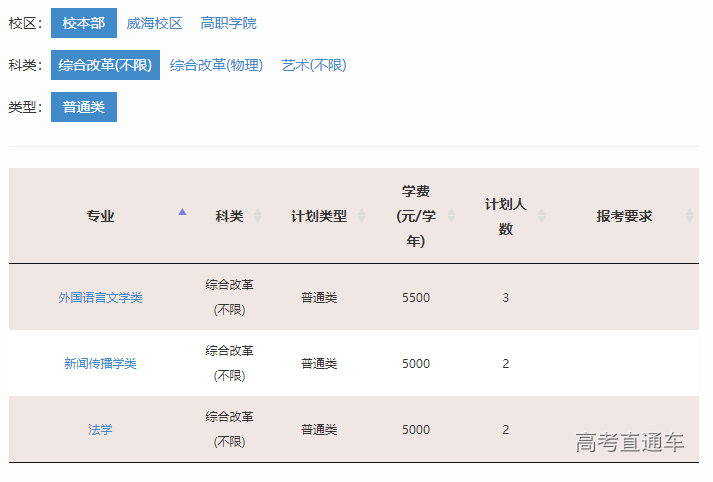
Task: Sort table by 专业 column arrow
Action: pos(182,212)
